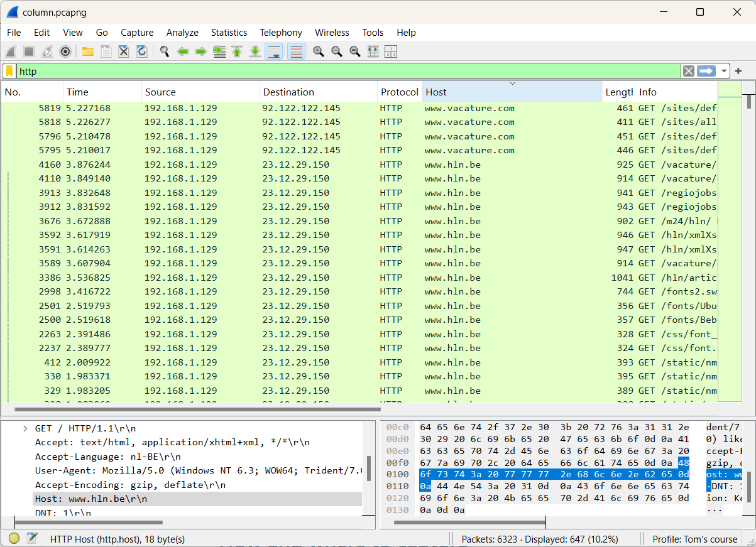The height and width of the screenshot is (547, 756).
Task: Jump to the first packet icon
Action: 237,51
